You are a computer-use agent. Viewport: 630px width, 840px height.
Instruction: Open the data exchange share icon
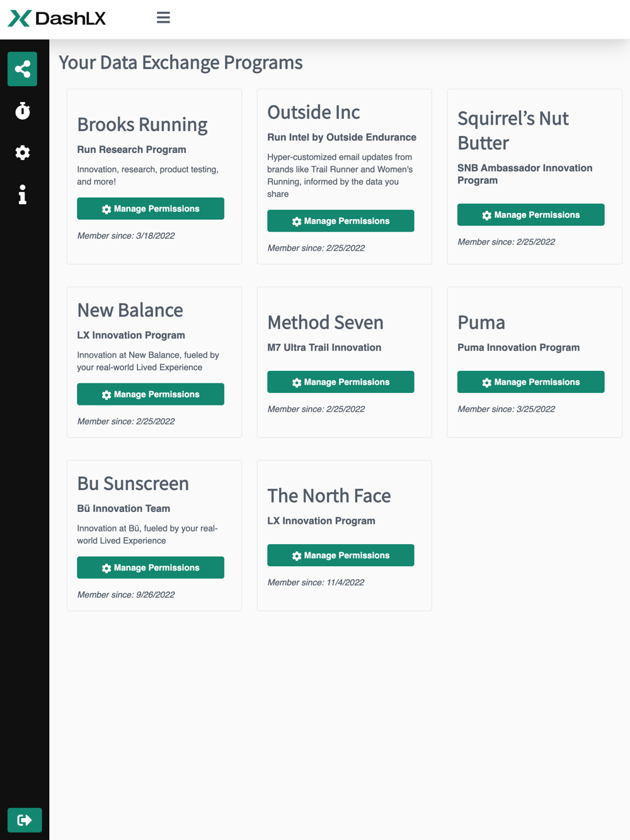[23, 69]
